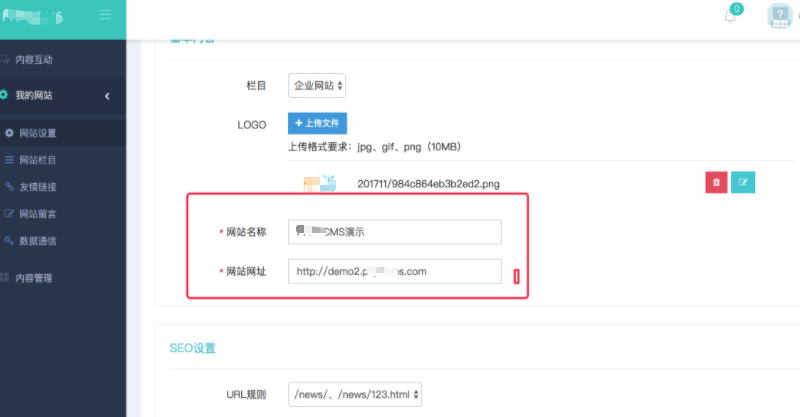
Task: Click the chat icon beside 内容互动
Action: pos(5,59)
